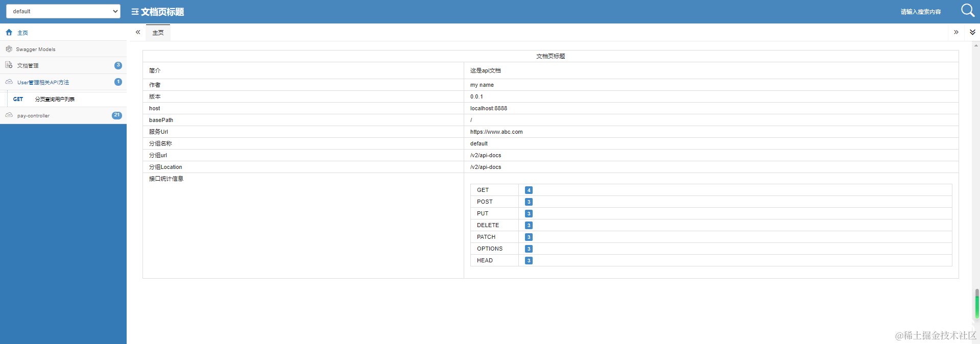Screen dimensions: 980x344
Task: Click the pay-controller cloud icon
Action: [9, 115]
